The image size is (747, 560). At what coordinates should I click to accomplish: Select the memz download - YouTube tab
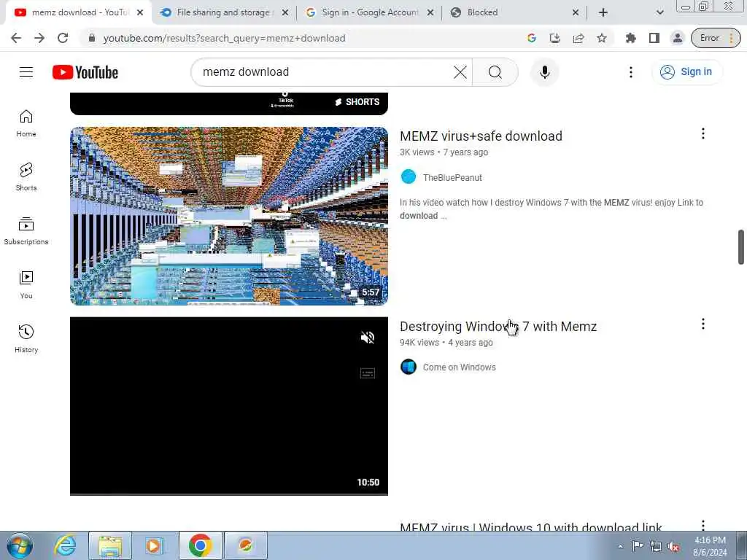click(x=80, y=12)
